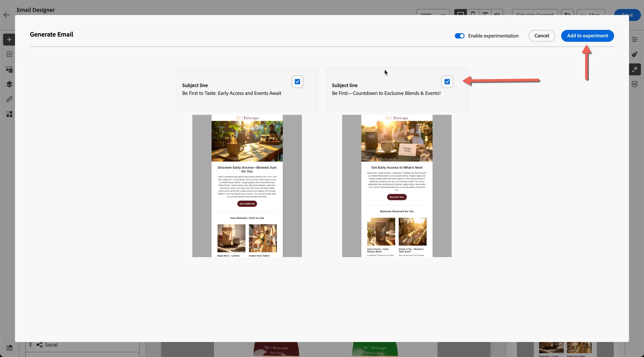Open the links icon in left sidebar
Screen dimensions: 644x357
(x=9, y=99)
